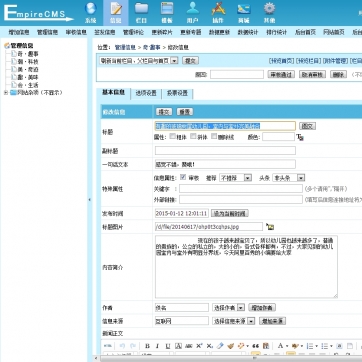This screenshot has height=362, width=362.
Task: Click the 内容简介 summary text area
Action: pyautogui.click(x=246, y=267)
